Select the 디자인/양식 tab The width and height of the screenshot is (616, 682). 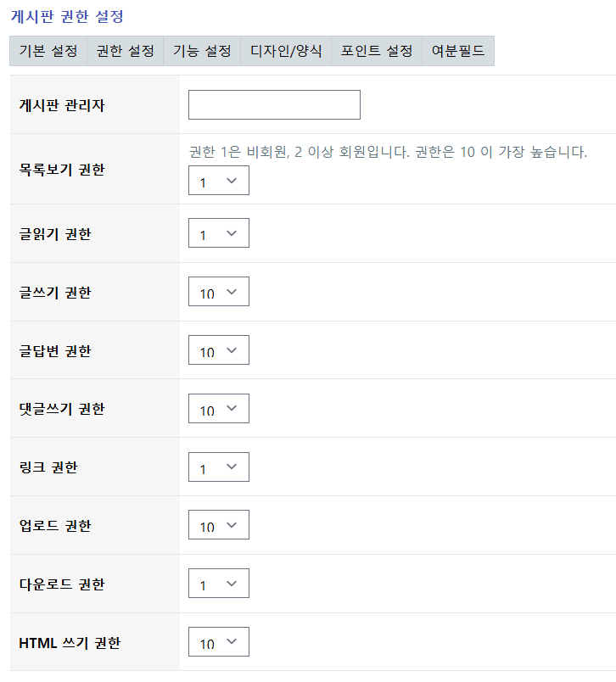[x=286, y=51]
